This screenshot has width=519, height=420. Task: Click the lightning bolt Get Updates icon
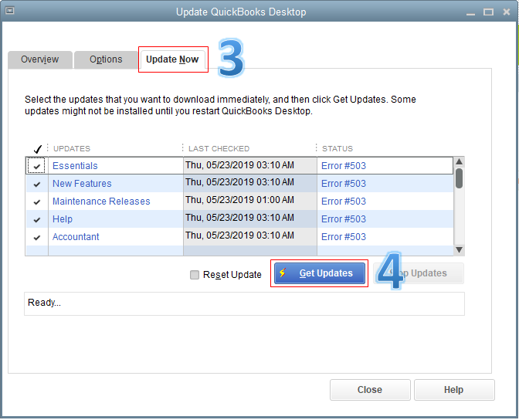coord(283,273)
